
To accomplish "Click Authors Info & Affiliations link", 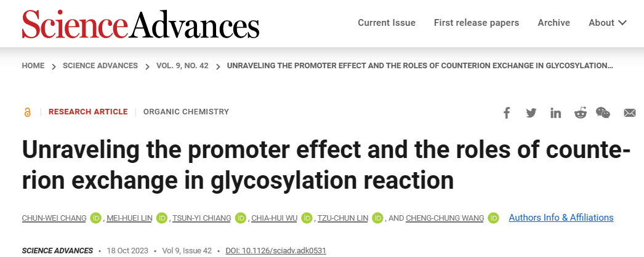I will (x=561, y=218).
